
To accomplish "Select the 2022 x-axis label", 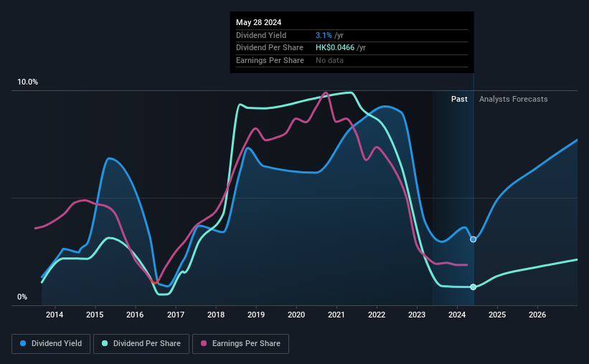I will click(x=377, y=315).
